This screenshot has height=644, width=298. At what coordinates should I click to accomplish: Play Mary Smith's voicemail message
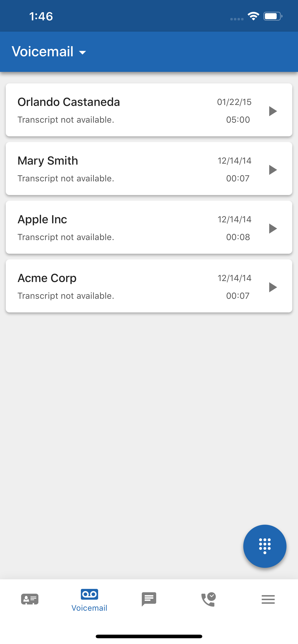tap(273, 170)
